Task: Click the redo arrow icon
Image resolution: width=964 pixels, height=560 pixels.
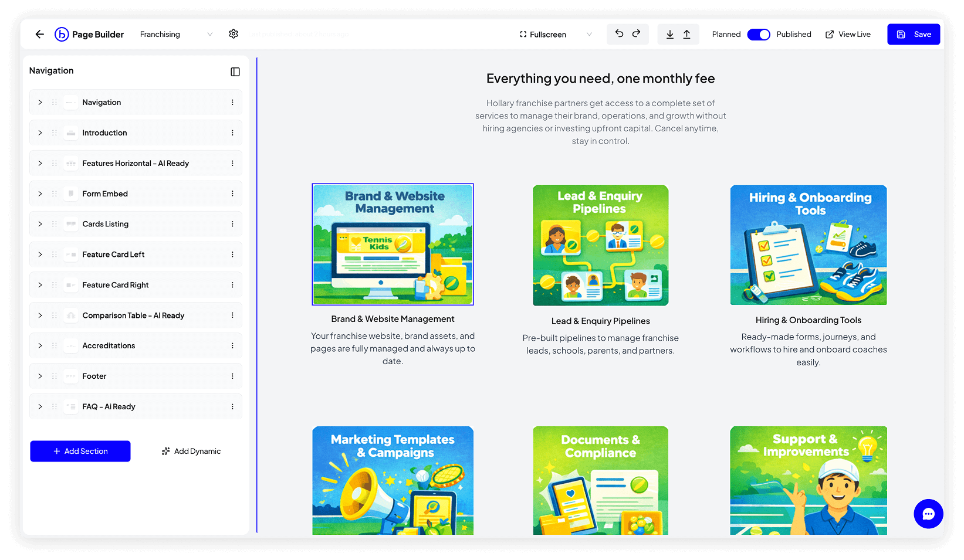Action: pos(636,34)
